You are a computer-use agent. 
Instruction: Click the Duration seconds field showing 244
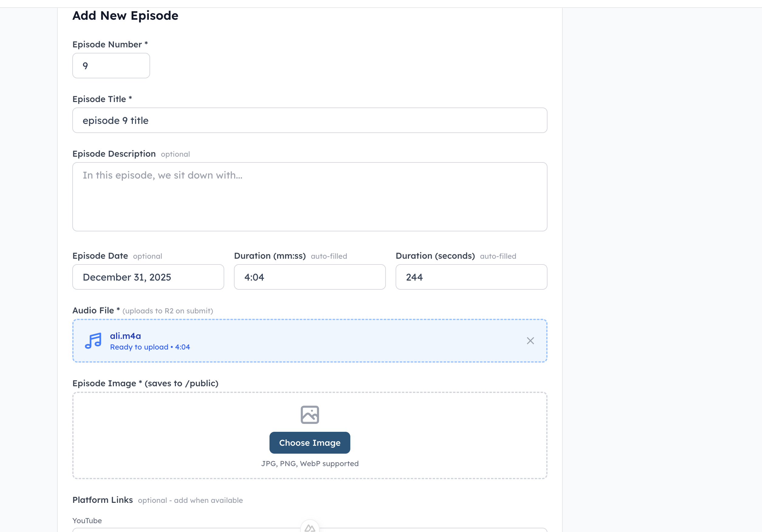tap(471, 277)
